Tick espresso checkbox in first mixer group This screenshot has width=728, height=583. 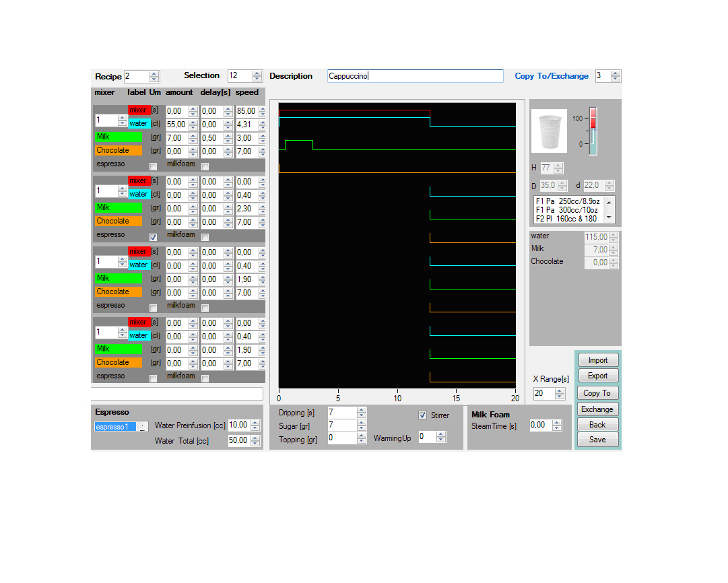point(154,166)
